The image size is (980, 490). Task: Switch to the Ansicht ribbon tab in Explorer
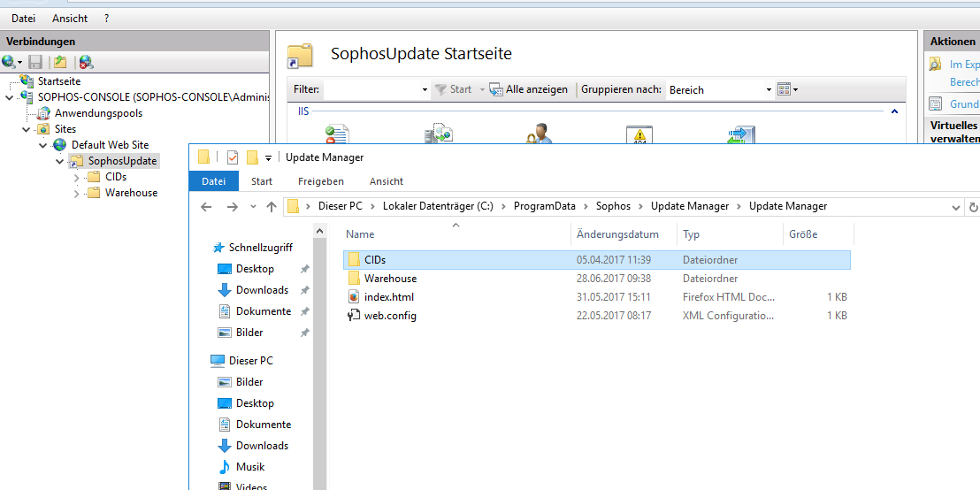pos(387,181)
